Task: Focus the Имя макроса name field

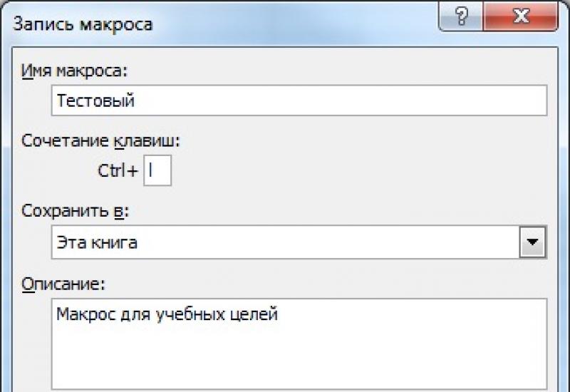Action: 299,100
